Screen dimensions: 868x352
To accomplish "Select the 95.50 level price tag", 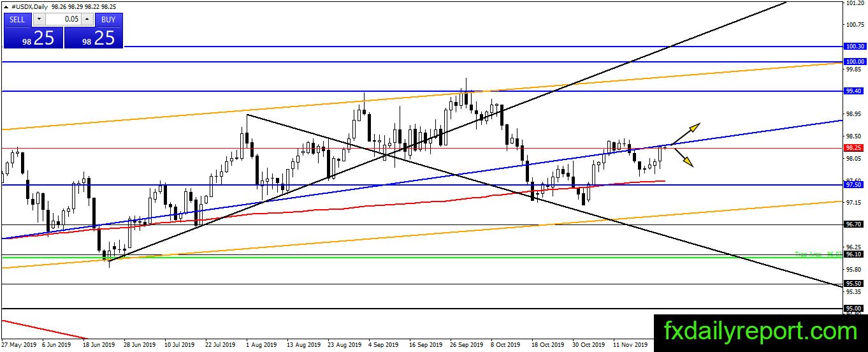I will pos(853,284).
